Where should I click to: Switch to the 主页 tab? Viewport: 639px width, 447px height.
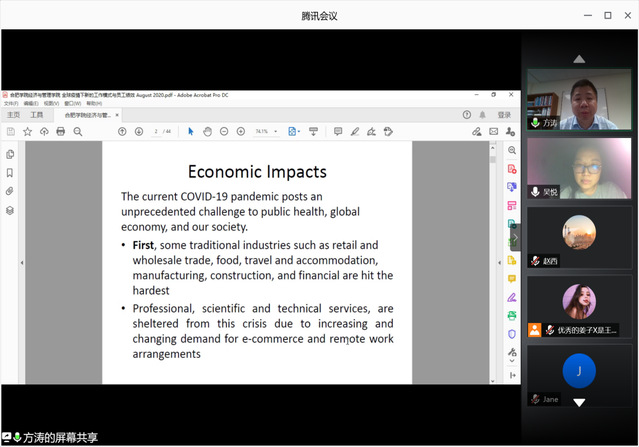[x=13, y=115]
